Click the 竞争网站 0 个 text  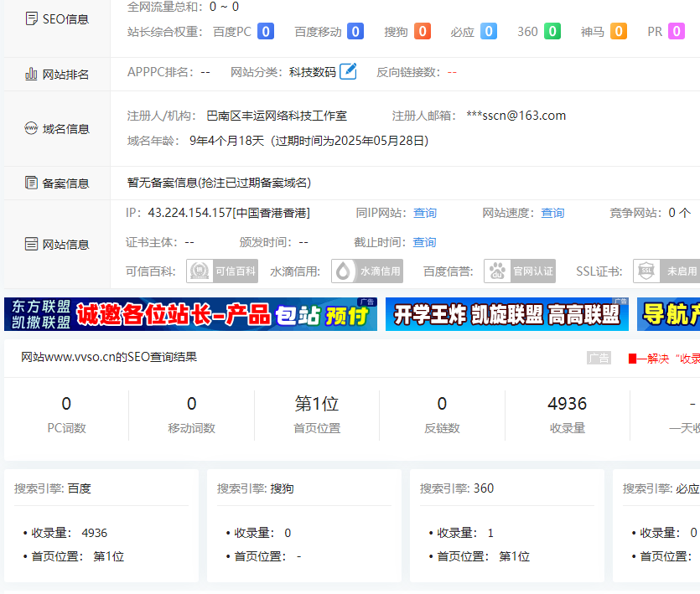tap(650, 213)
